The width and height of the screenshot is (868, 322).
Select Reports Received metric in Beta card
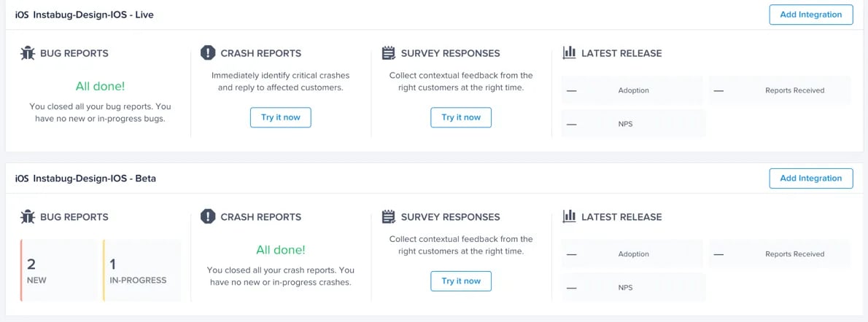click(x=779, y=254)
